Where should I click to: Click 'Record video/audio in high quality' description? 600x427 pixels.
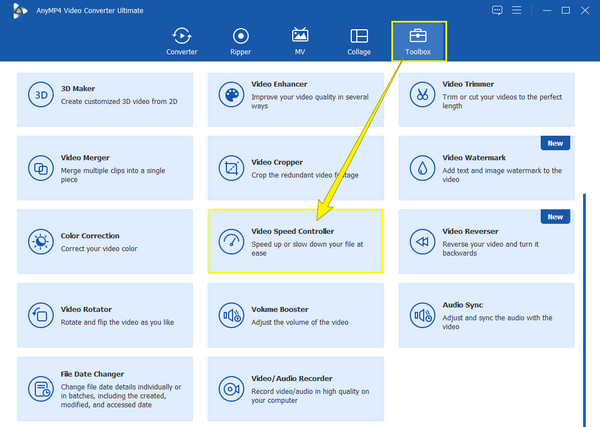tap(310, 396)
